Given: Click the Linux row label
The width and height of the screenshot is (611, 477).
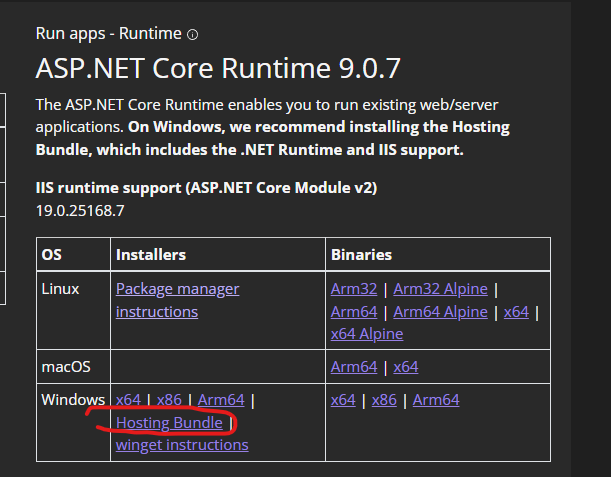Looking at the screenshot, I should 60,289.
